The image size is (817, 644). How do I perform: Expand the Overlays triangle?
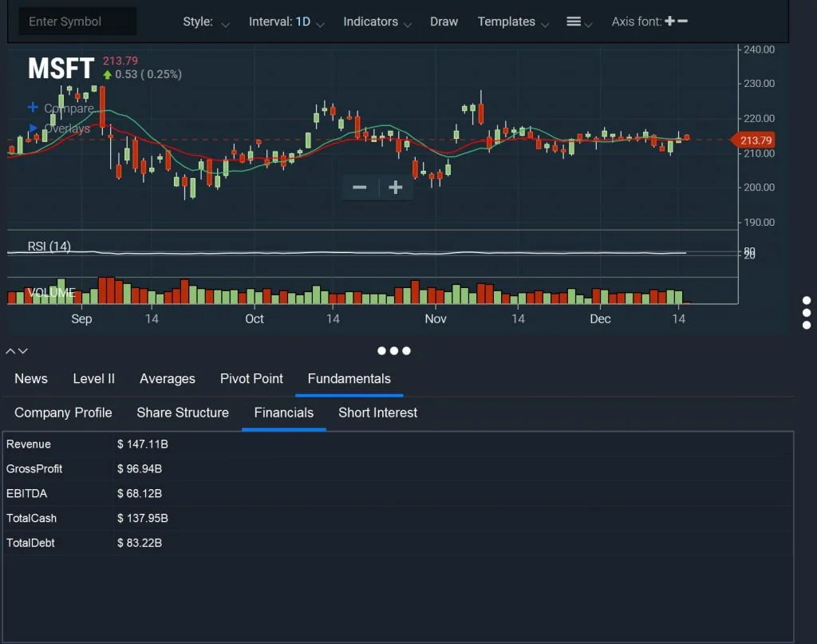click(x=33, y=128)
